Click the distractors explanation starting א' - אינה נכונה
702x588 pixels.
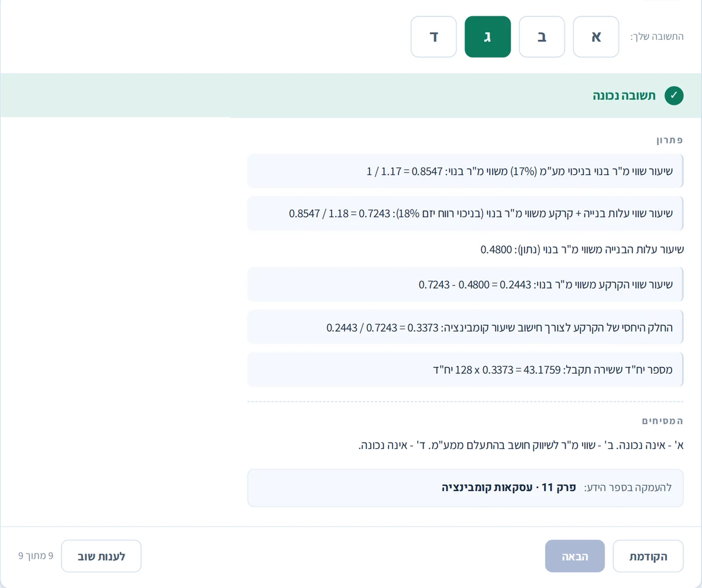(x=521, y=445)
